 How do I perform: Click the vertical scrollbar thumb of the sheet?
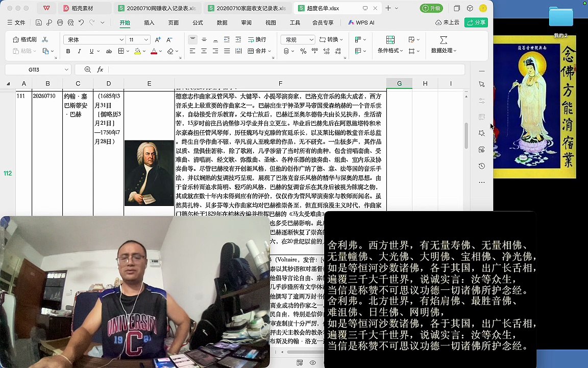[466, 135]
